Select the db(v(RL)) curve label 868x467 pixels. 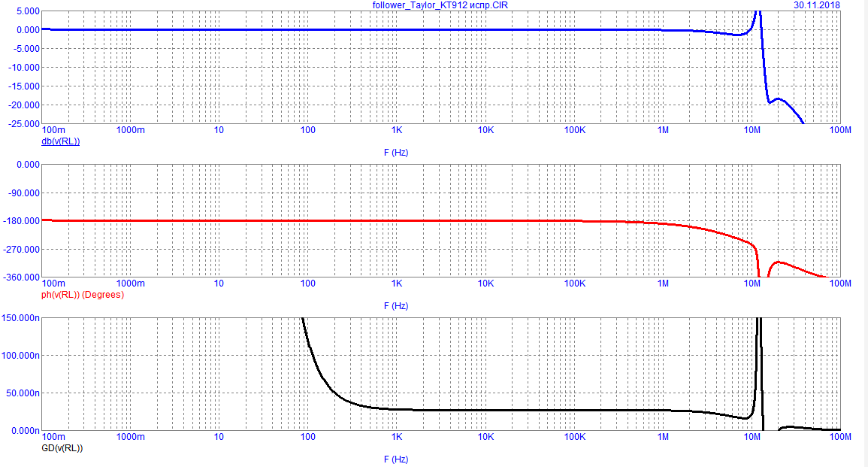pyautogui.click(x=60, y=141)
